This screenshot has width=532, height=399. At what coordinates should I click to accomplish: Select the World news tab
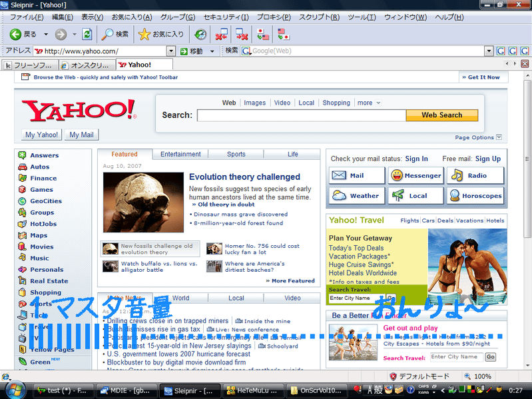pos(180,298)
